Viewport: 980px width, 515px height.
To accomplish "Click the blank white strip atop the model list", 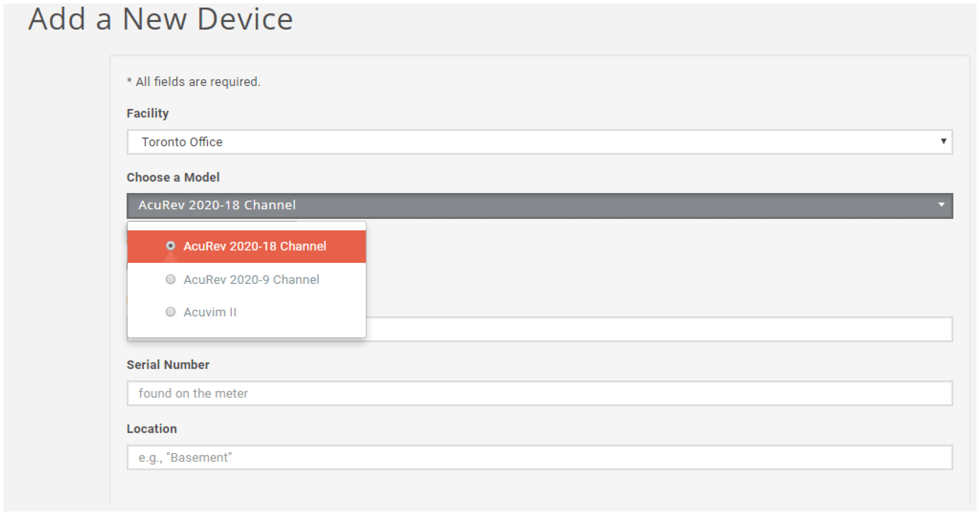I will tap(247, 226).
